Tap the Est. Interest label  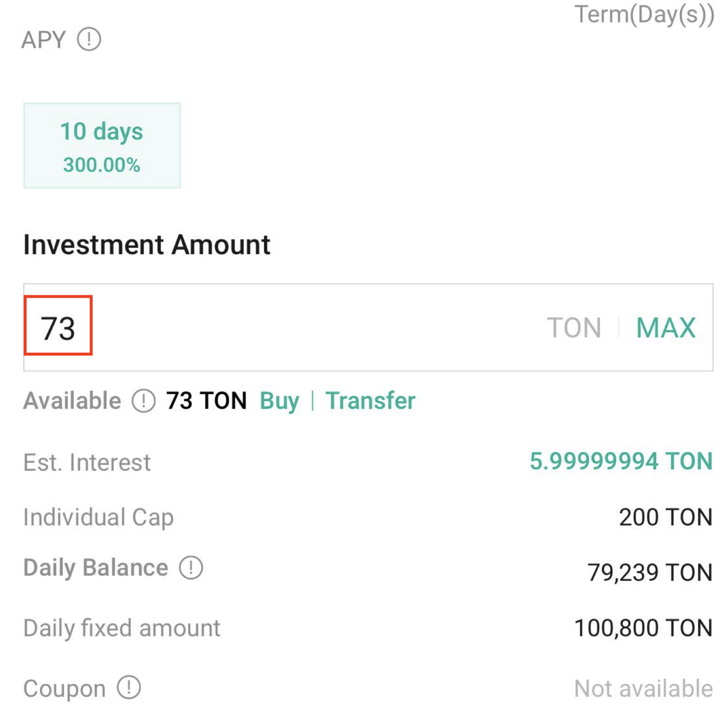[87, 463]
